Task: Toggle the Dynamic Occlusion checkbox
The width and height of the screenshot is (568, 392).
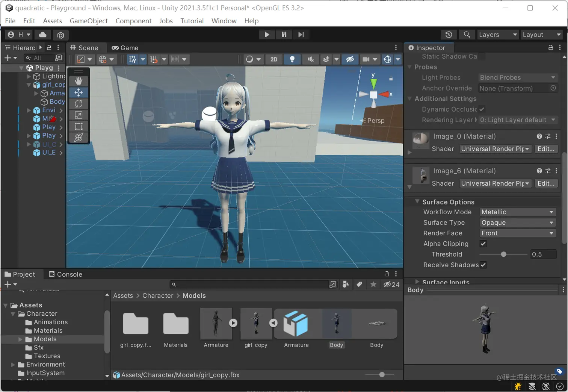Action: 482,109
